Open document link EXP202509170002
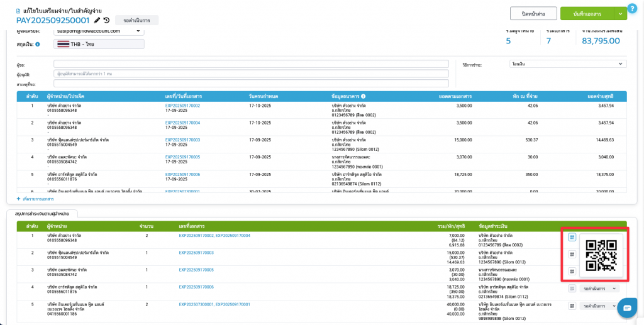Image resolution: width=644 pixels, height=325 pixels. tap(182, 106)
